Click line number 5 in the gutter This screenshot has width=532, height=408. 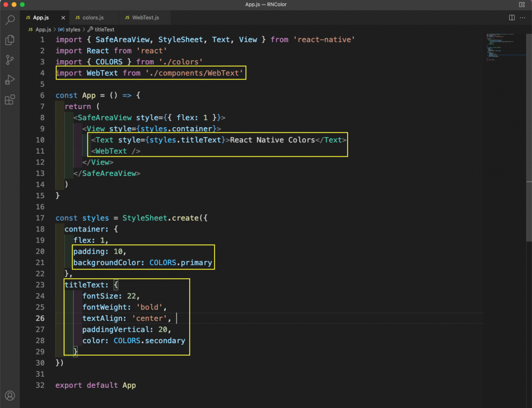click(x=42, y=85)
